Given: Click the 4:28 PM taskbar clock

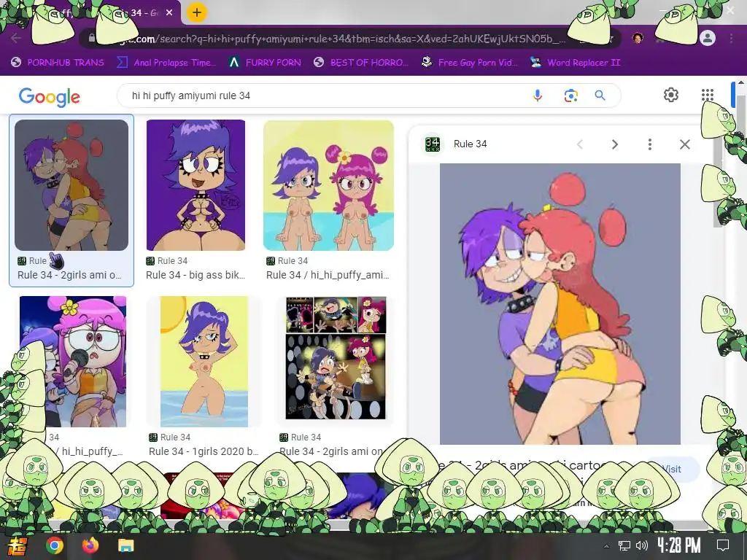Looking at the screenshot, I should [x=679, y=545].
